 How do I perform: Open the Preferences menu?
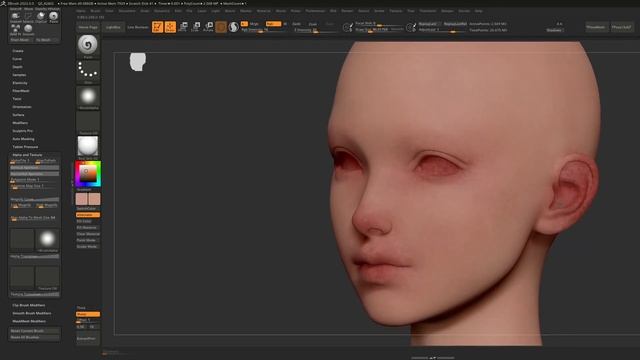(x=316, y=11)
